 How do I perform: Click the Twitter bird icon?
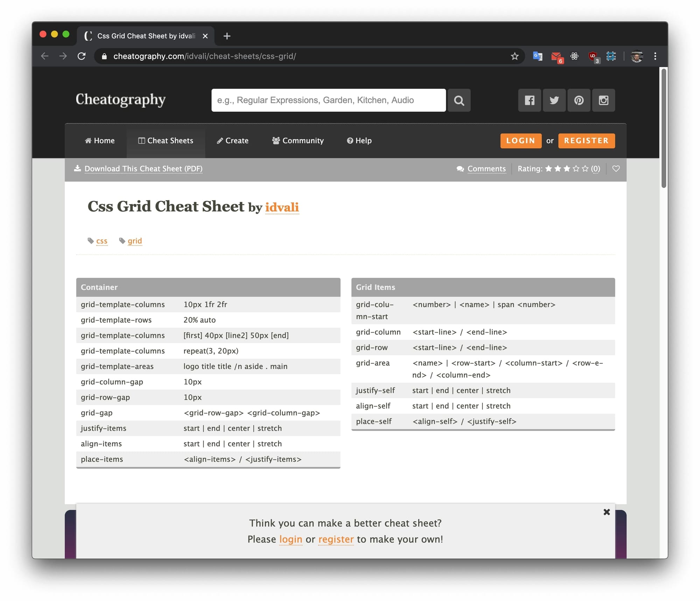[554, 100]
